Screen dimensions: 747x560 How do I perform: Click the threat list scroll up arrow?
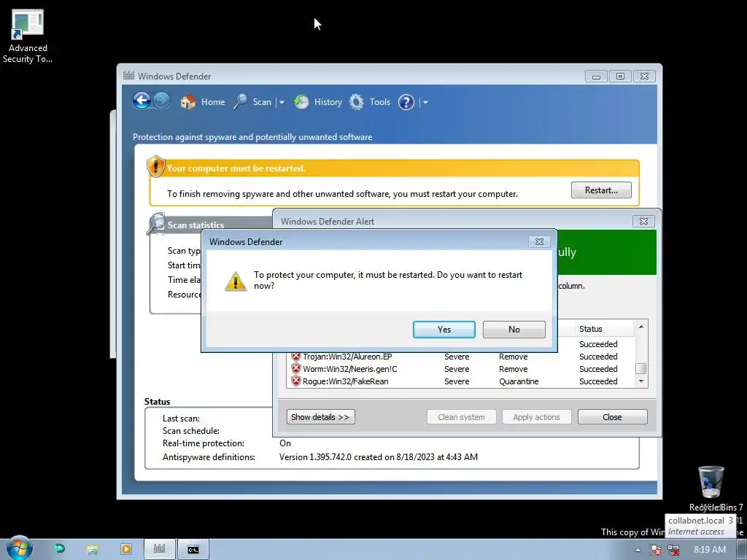point(640,327)
